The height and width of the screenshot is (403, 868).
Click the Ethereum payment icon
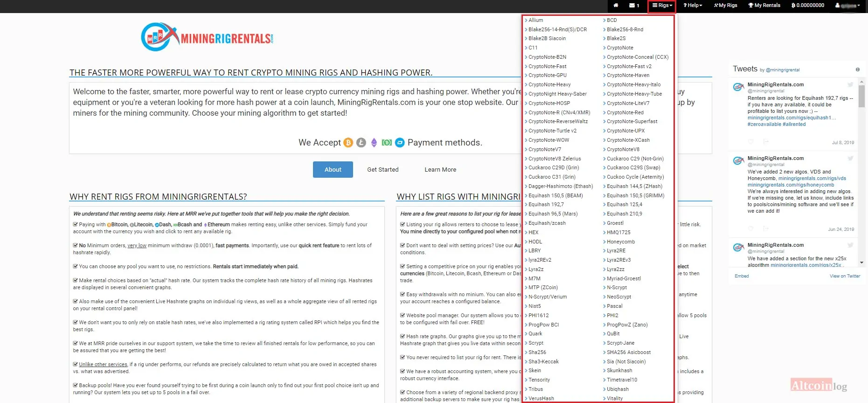pyautogui.click(x=374, y=143)
